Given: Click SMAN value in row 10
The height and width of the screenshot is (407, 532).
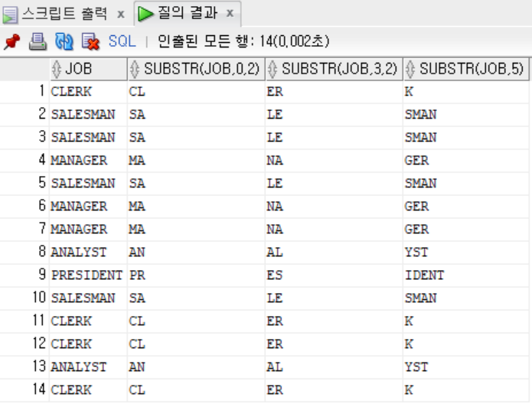Looking at the screenshot, I should coord(421,298).
